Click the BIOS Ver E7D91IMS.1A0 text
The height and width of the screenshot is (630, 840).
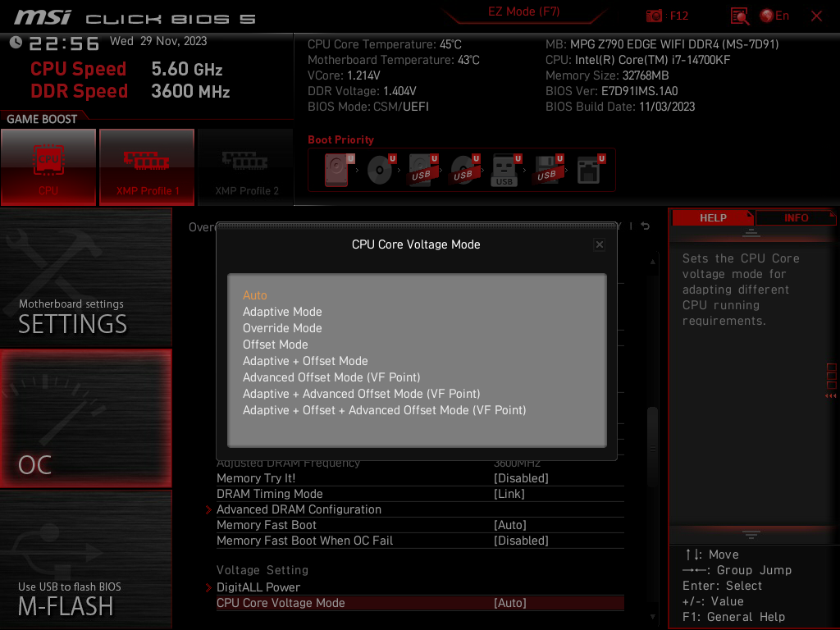click(x=612, y=91)
